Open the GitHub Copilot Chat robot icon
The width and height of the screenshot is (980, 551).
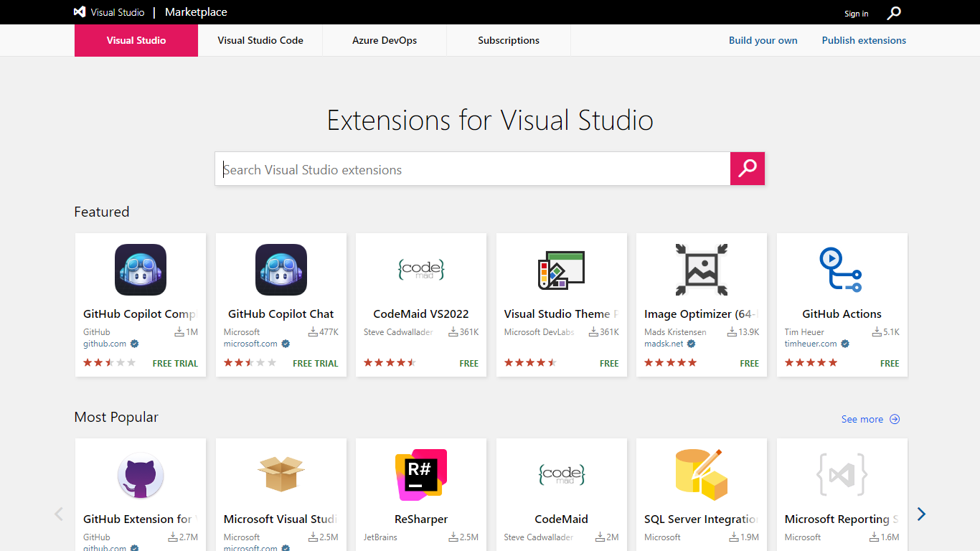pyautogui.click(x=281, y=270)
